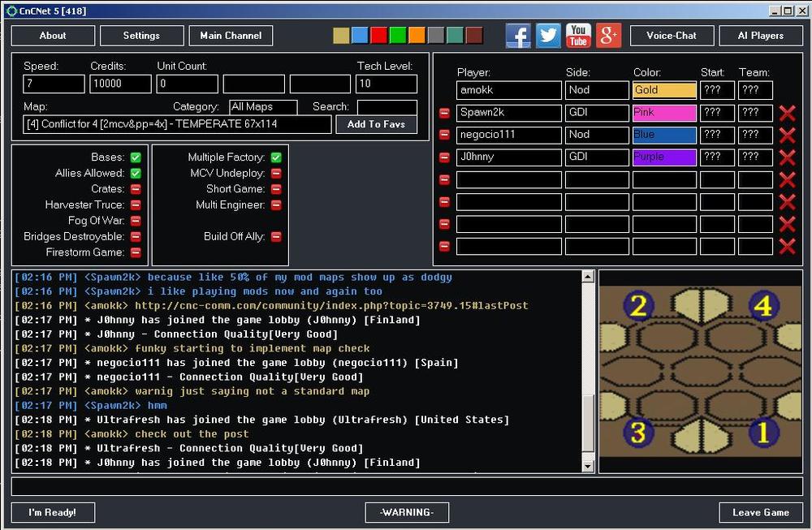812x530 pixels.
Task: Open Voice-Chat
Action: (x=672, y=36)
